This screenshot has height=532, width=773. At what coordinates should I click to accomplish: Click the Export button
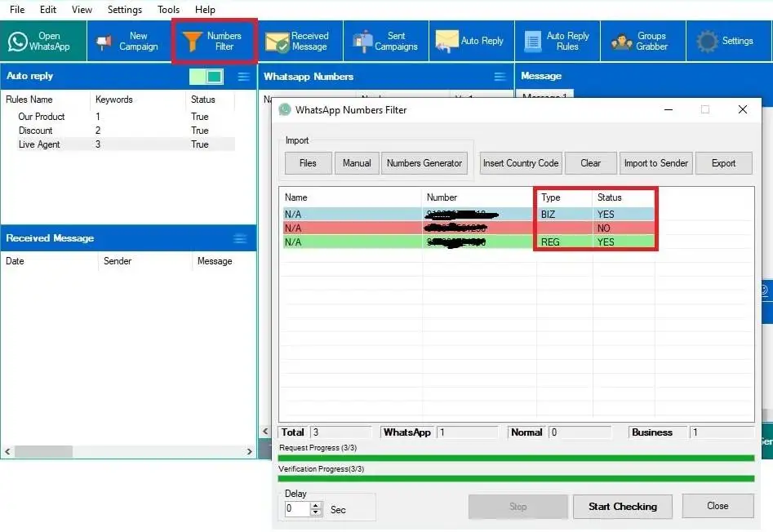(724, 163)
